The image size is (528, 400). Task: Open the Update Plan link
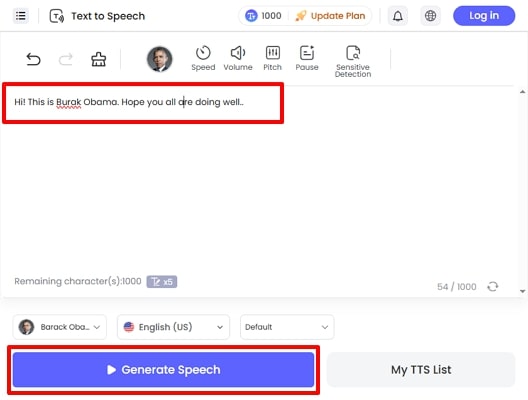[x=330, y=15]
